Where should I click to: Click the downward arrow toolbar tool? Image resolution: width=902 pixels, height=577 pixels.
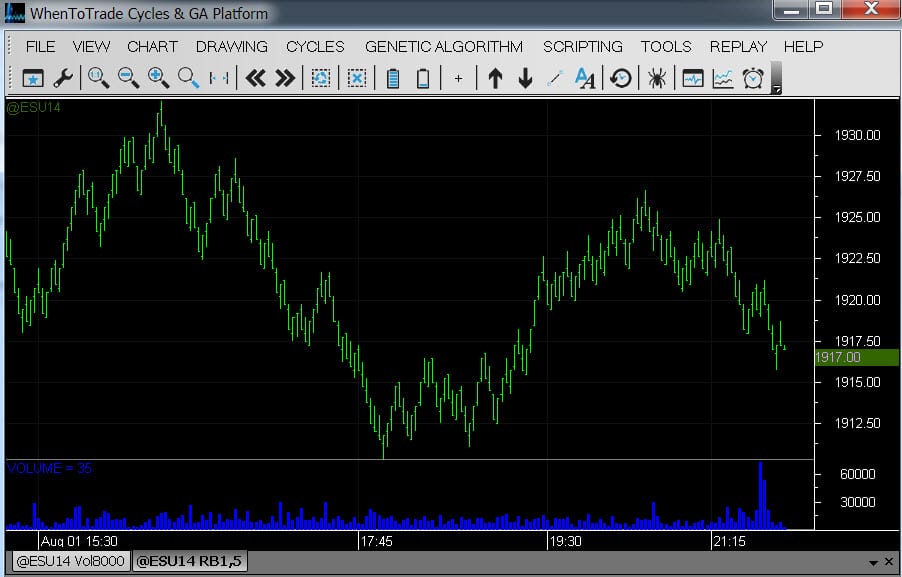point(525,78)
